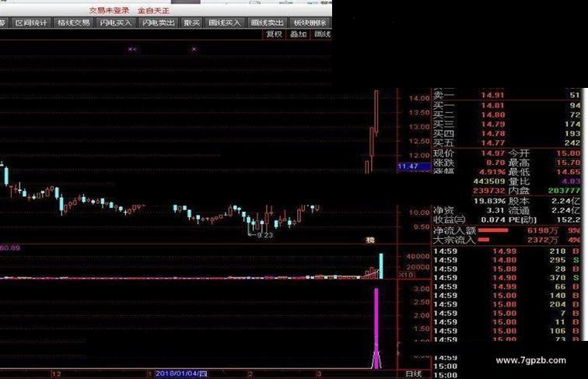The image size is (588, 379).
Task: Click the 最高 value 15.70
Action: [569, 163]
